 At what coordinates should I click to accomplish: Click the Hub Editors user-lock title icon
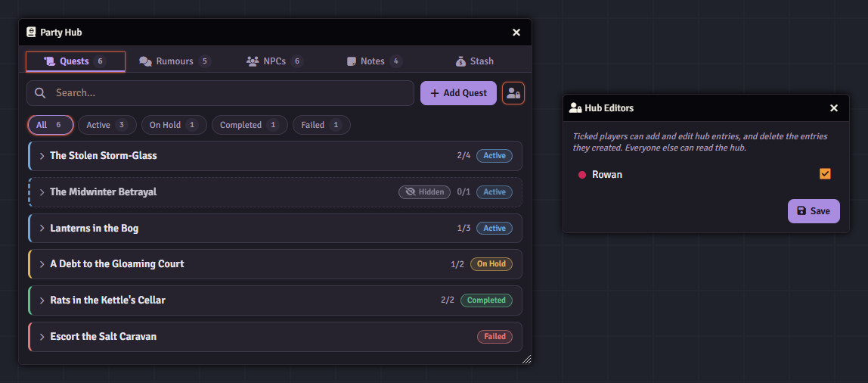[x=575, y=108]
